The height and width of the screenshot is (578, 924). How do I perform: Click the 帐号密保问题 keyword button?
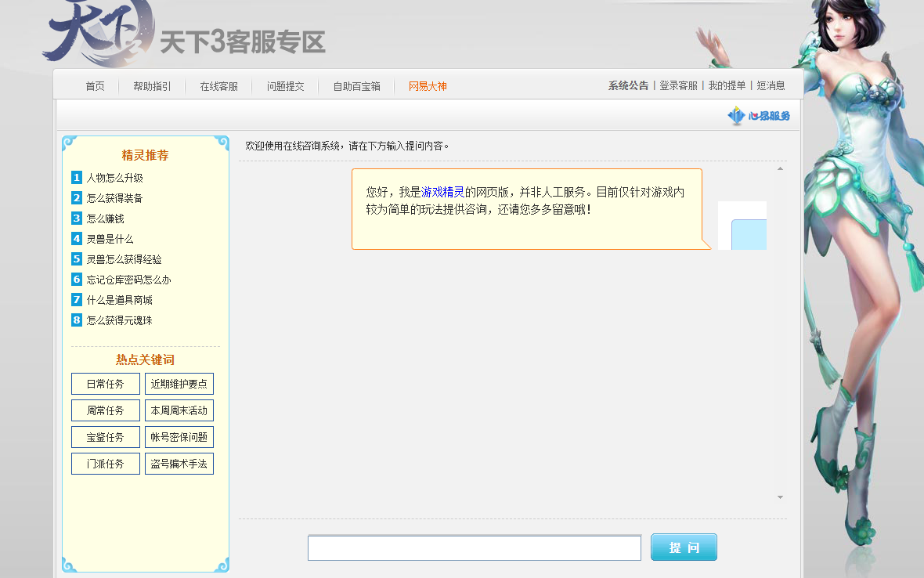(x=179, y=437)
